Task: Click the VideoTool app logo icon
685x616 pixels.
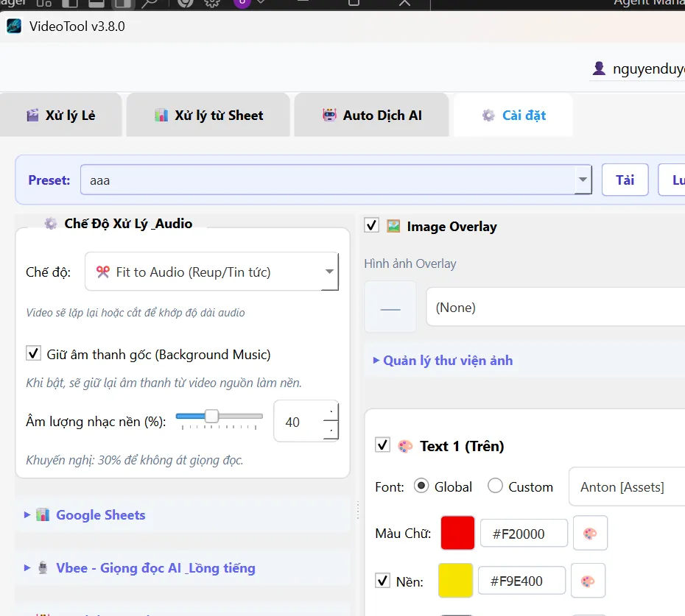Action: click(14, 26)
